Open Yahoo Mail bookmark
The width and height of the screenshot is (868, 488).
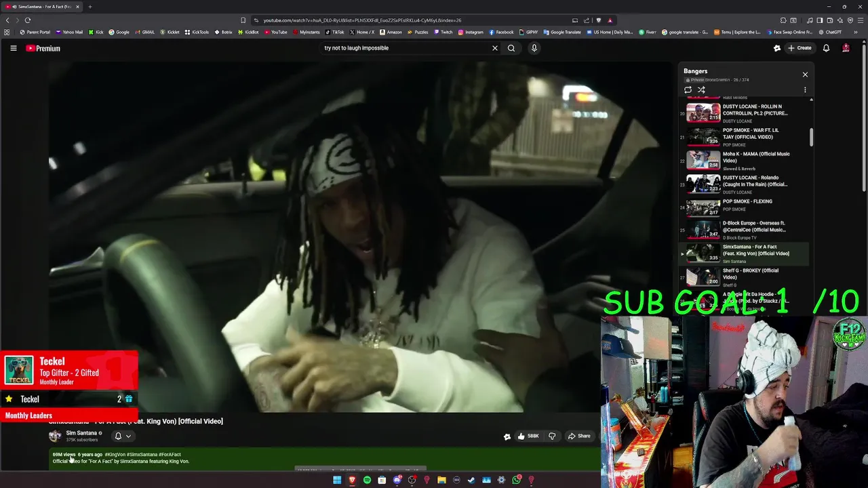[x=69, y=32]
